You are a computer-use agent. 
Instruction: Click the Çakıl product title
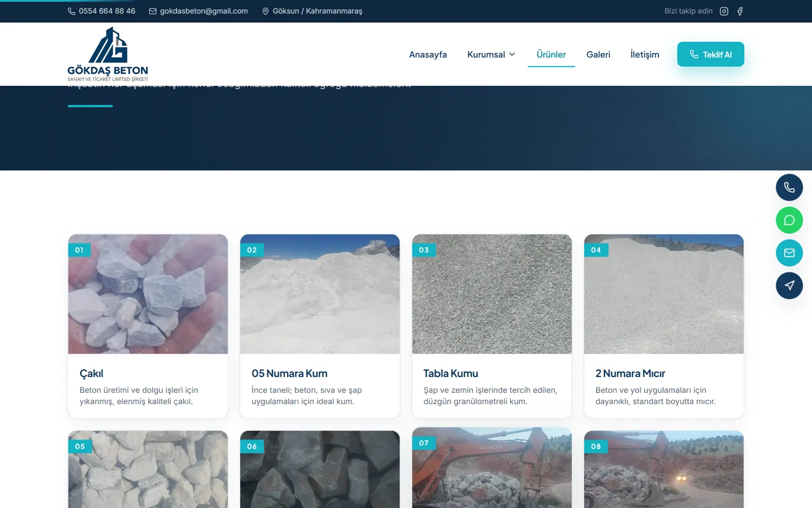click(x=91, y=374)
